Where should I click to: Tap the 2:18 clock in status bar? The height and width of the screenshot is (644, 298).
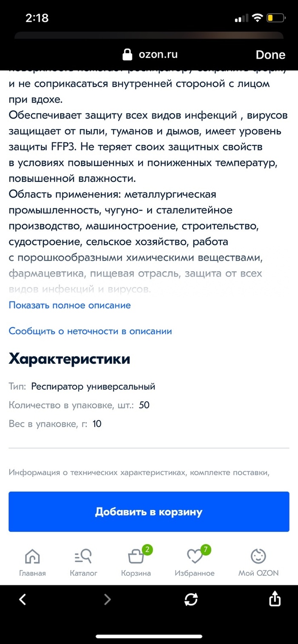click(x=37, y=18)
